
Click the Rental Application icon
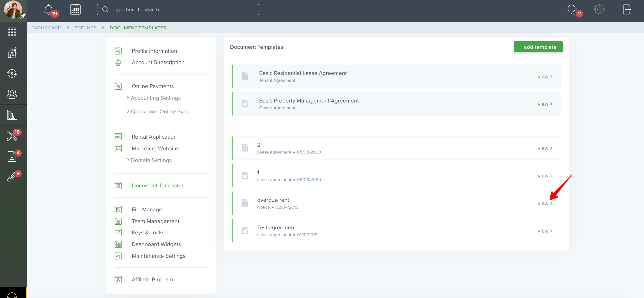tap(118, 137)
